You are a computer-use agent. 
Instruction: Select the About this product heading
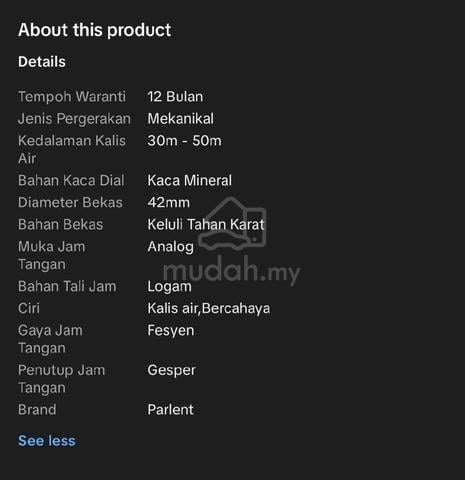pos(95,30)
